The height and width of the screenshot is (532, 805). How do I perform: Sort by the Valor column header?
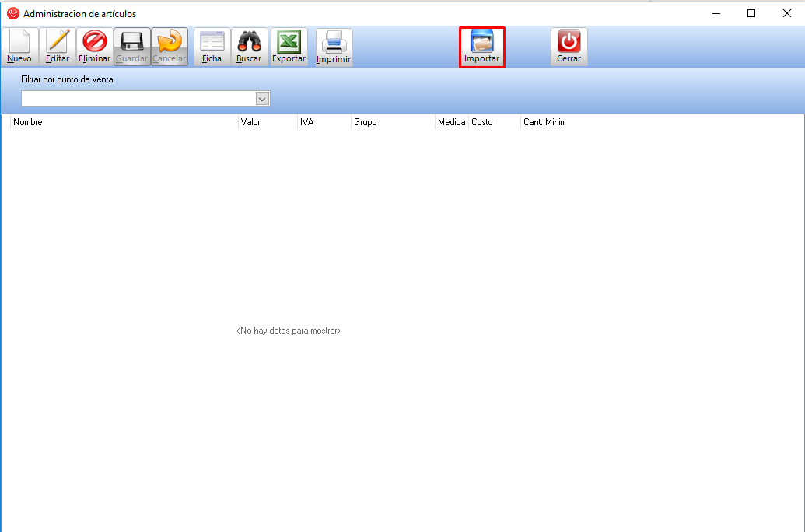[267, 122]
